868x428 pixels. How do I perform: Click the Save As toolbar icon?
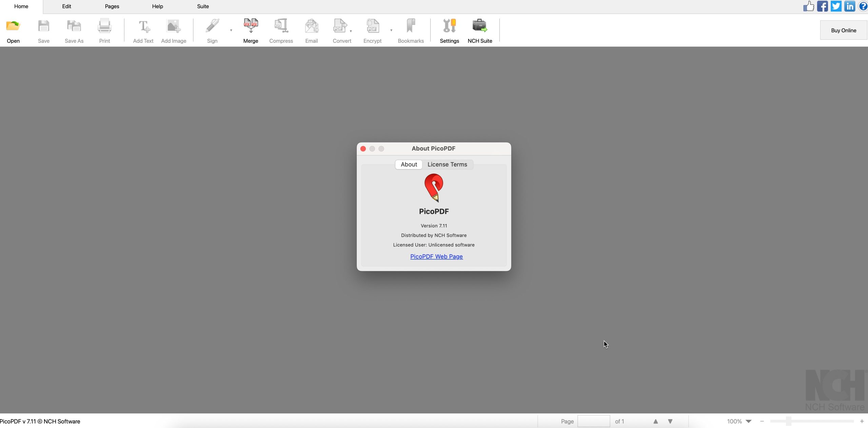pyautogui.click(x=74, y=26)
